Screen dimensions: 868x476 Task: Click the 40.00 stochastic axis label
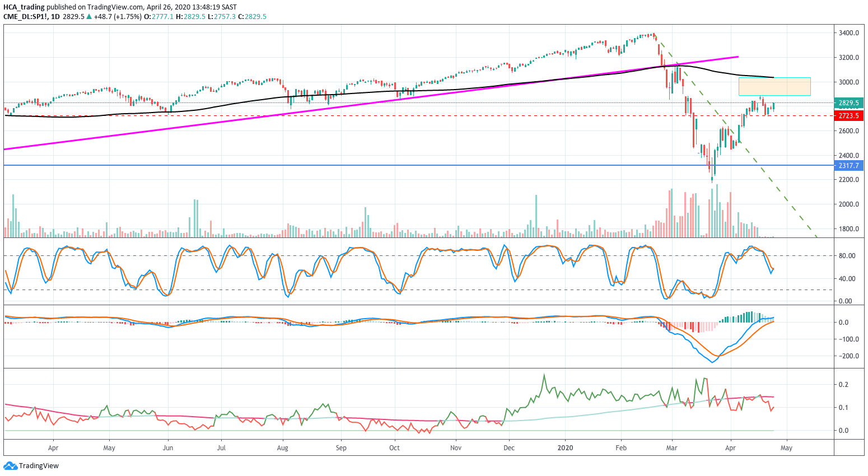847,279
